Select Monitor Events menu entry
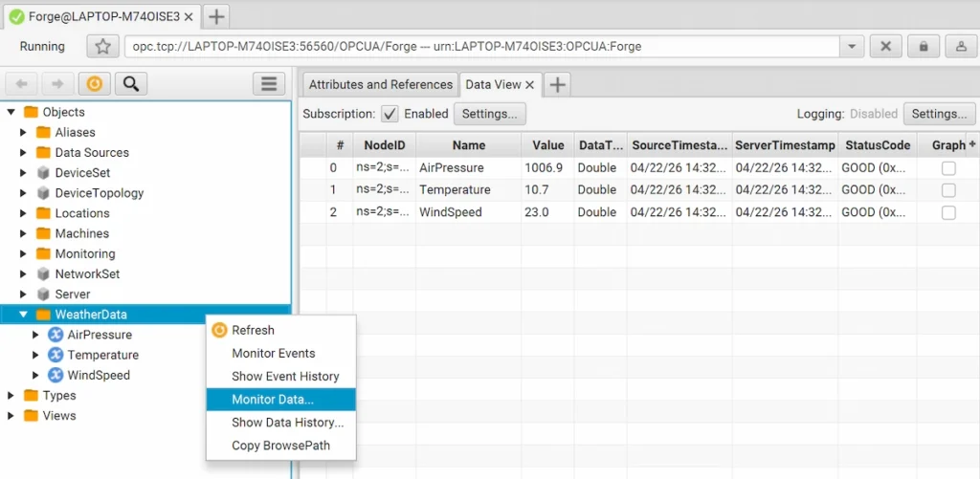 (281, 354)
